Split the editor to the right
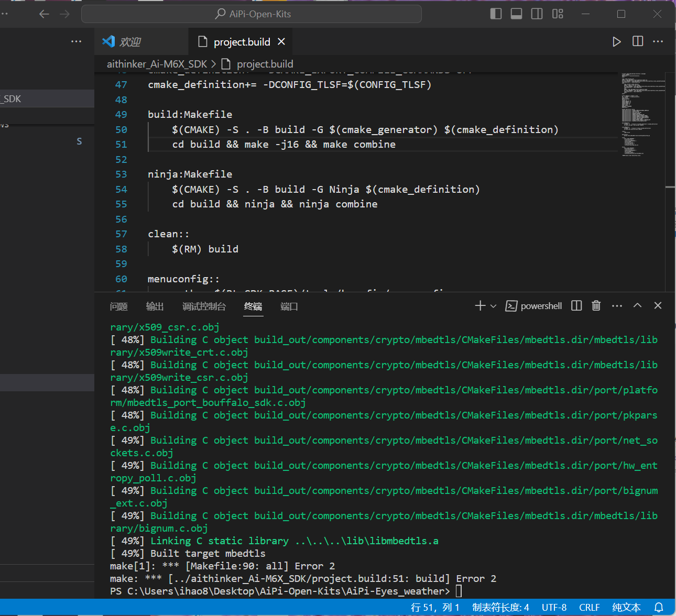 (x=638, y=41)
